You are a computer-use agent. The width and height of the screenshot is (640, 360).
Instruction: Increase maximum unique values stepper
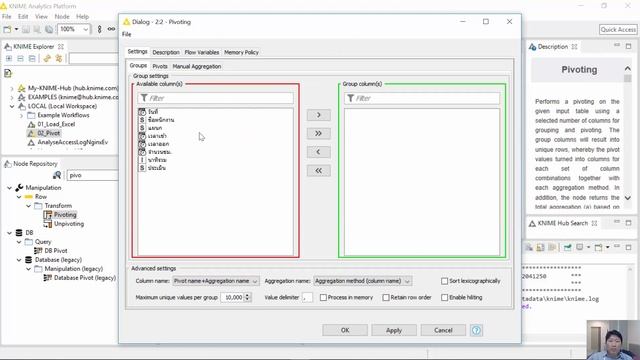[247, 295]
